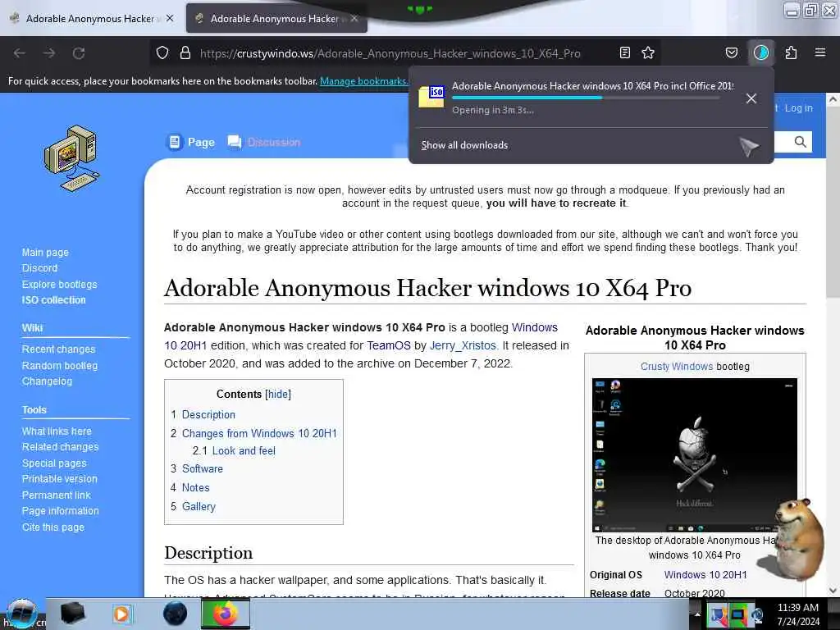
Task: Open Changelog sidebar link
Action: click(x=47, y=381)
